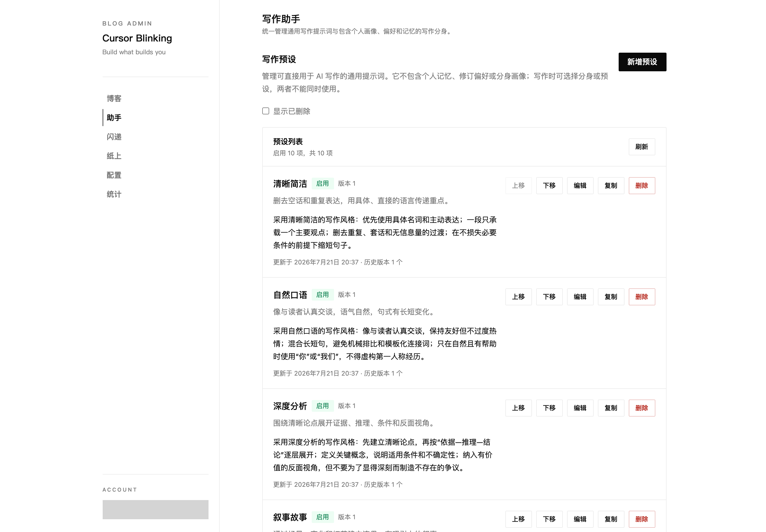Go to 闪递 in the sidebar
Image resolution: width=766 pixels, height=532 pixels.
point(114,137)
